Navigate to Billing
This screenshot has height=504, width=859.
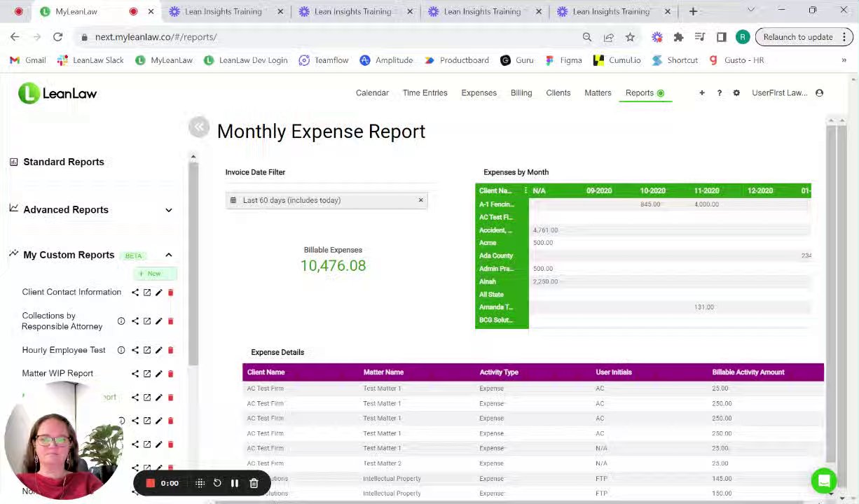pos(521,93)
